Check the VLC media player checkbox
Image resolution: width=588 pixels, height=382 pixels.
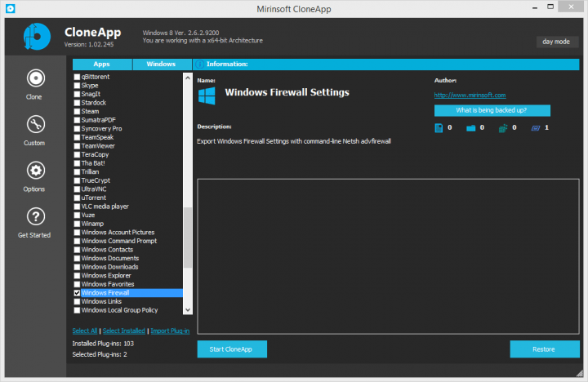(77, 207)
